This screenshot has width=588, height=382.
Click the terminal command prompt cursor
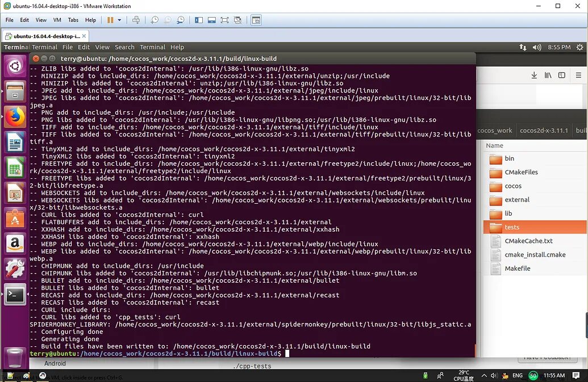click(x=287, y=354)
